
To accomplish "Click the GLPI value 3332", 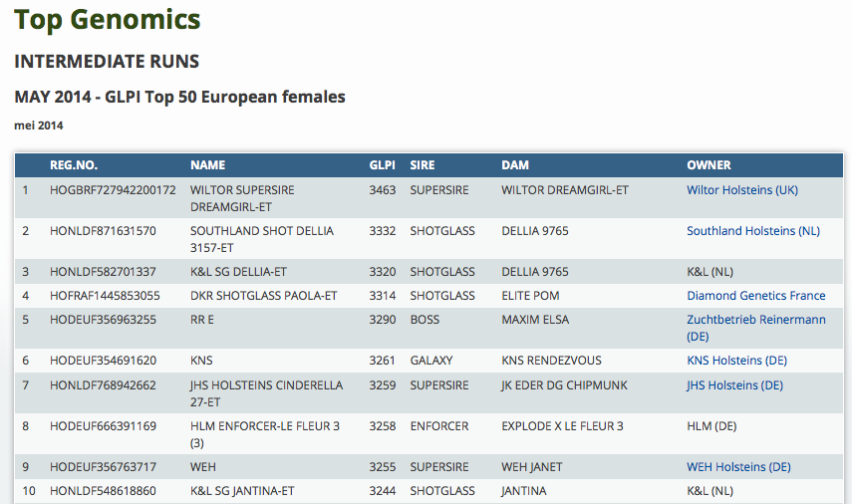I will (382, 231).
